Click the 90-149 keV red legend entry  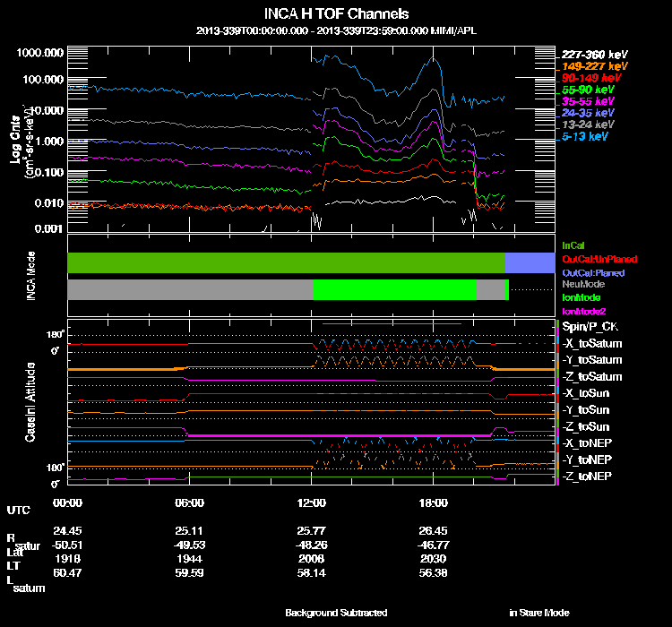(x=590, y=78)
